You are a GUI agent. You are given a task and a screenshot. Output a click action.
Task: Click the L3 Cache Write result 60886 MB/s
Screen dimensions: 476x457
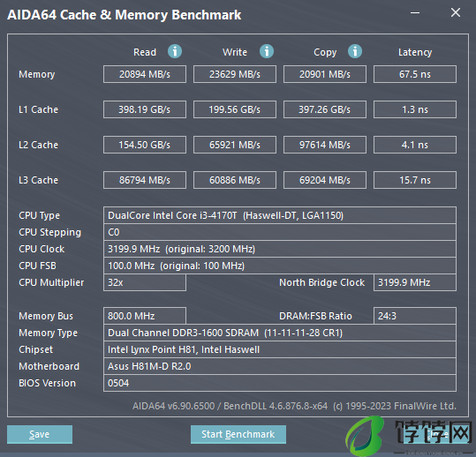[235, 180]
